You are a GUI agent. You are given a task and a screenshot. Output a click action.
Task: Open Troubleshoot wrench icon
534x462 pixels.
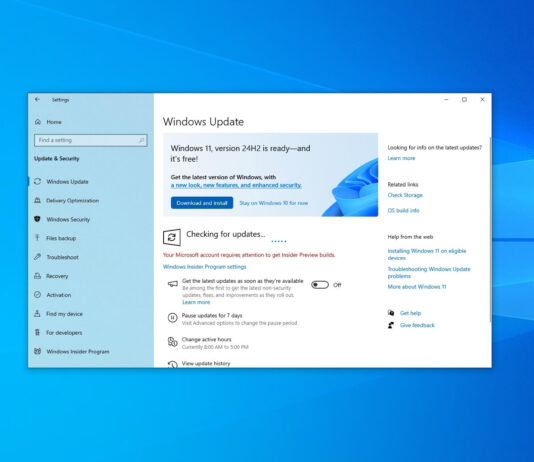tap(37, 257)
